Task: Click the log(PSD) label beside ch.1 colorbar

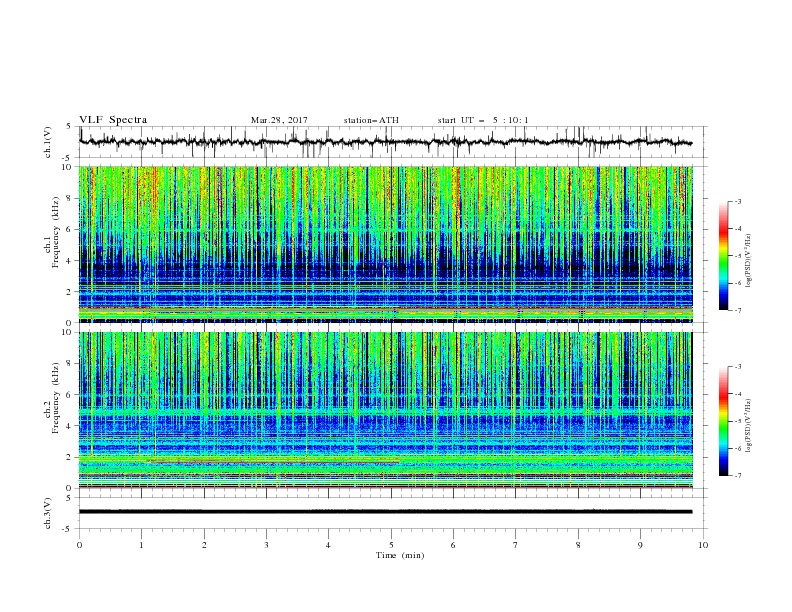Action: point(749,261)
